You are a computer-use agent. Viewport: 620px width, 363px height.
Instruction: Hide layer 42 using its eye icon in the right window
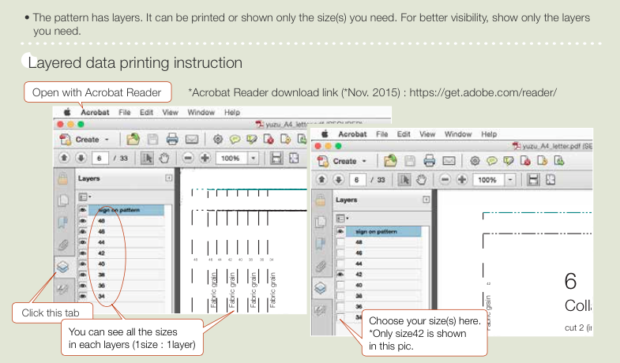click(x=340, y=274)
